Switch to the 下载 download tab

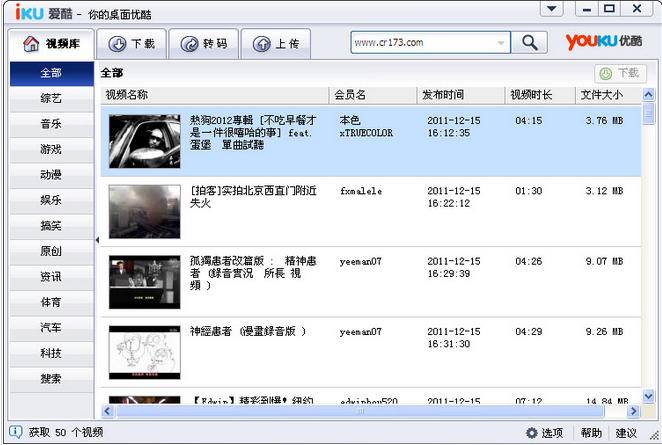coord(131,44)
